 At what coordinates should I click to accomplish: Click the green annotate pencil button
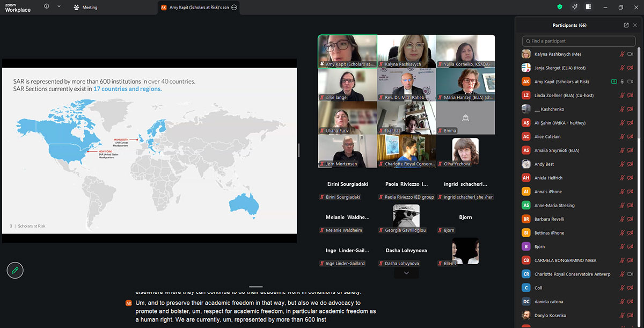click(x=15, y=270)
